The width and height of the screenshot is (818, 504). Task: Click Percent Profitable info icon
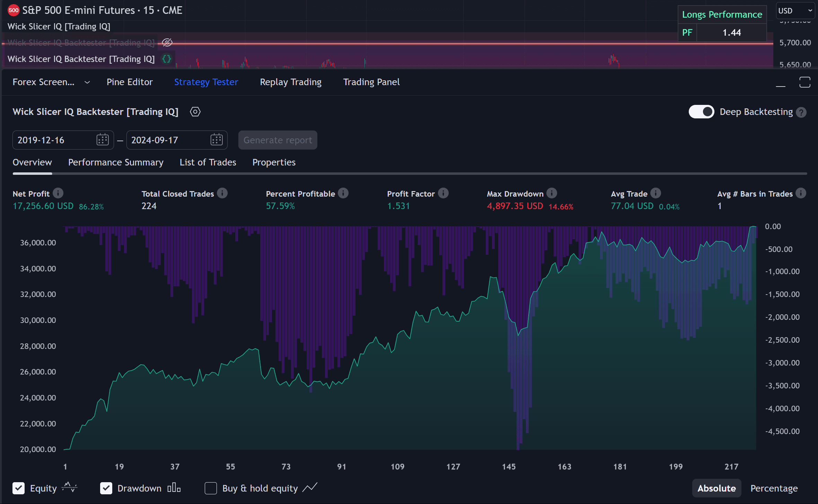point(343,193)
